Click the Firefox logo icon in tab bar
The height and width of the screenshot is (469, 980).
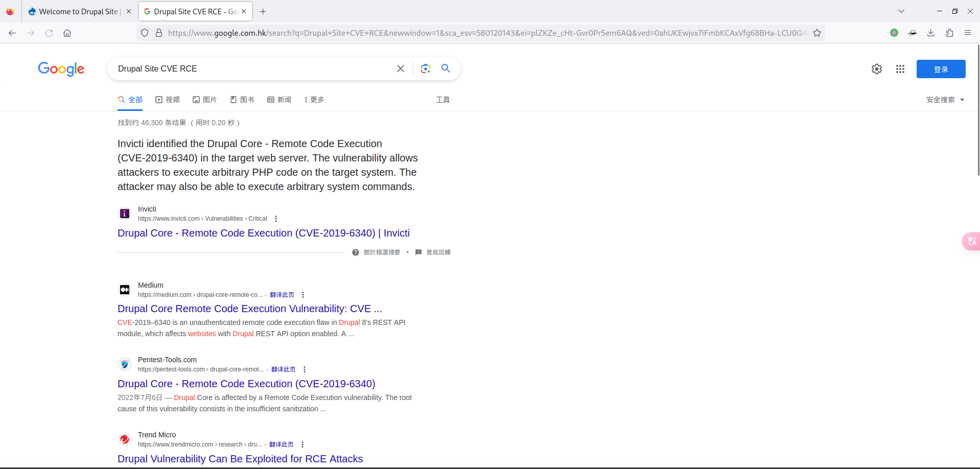click(10, 11)
